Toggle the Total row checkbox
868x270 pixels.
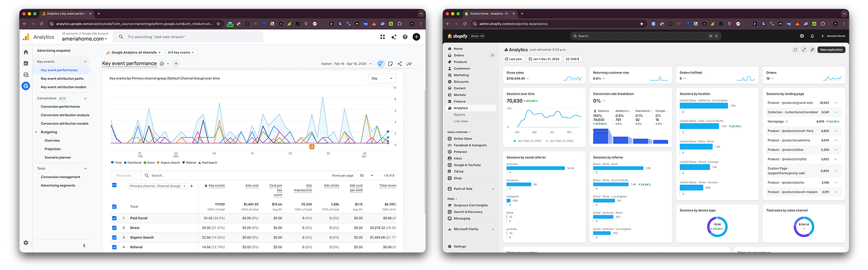tap(115, 206)
